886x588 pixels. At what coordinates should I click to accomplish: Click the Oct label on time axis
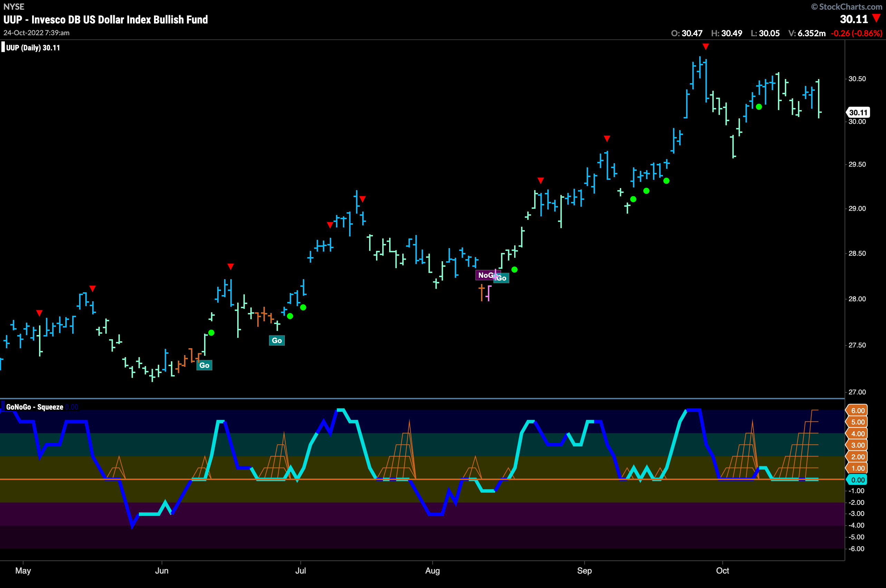point(722,570)
